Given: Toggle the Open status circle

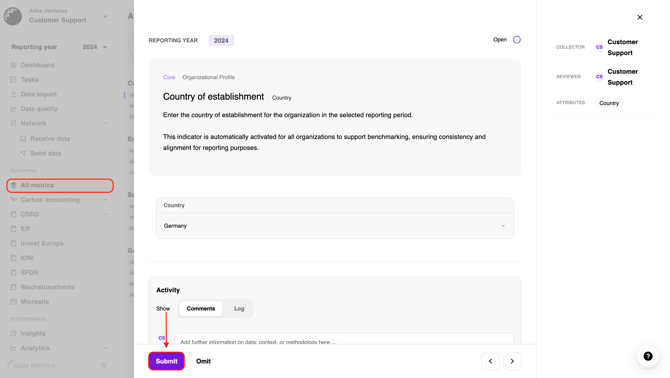Looking at the screenshot, I should coord(517,40).
